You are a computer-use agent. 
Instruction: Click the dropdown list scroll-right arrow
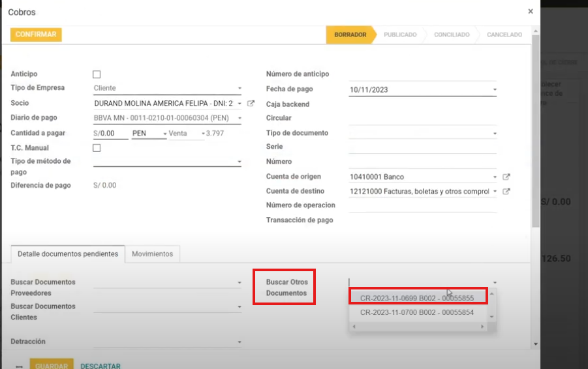[482, 327]
